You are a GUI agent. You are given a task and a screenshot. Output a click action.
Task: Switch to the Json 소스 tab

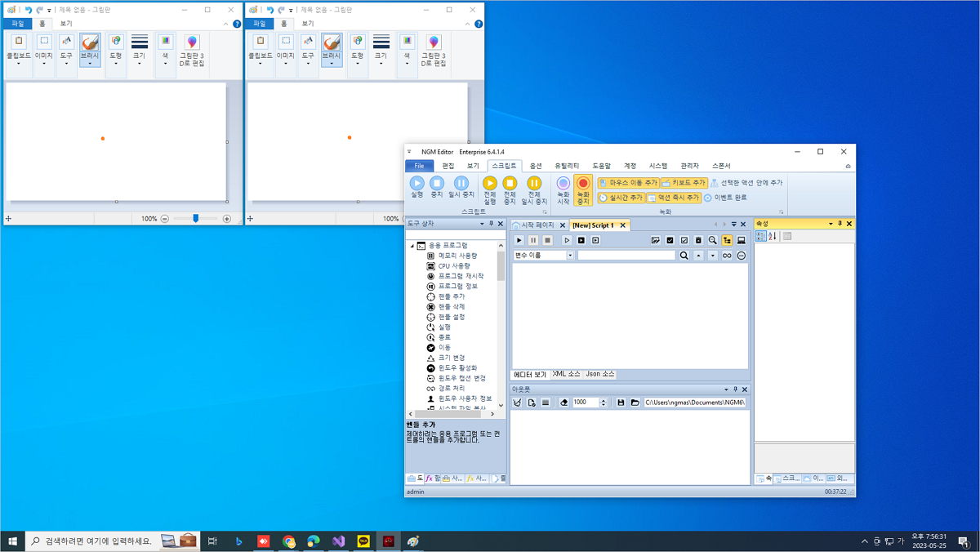tap(600, 374)
